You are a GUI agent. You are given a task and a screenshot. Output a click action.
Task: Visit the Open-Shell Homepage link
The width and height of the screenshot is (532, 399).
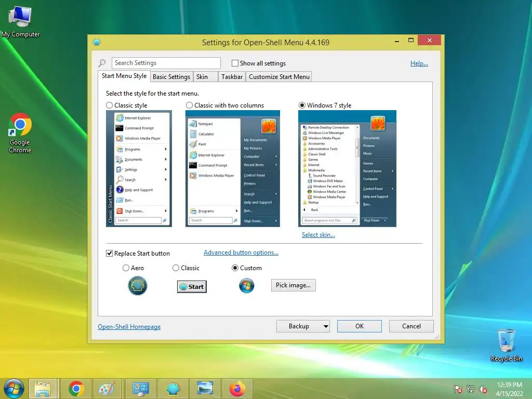(129, 327)
